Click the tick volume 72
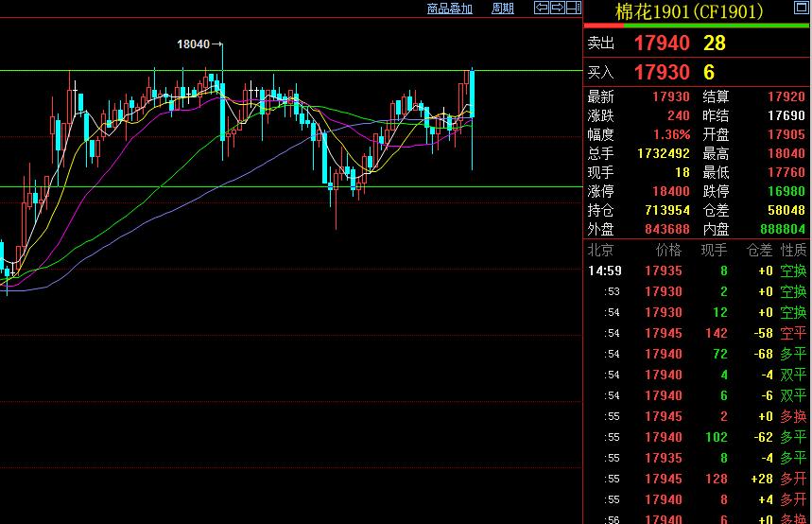The image size is (812, 524). pyautogui.click(x=719, y=354)
